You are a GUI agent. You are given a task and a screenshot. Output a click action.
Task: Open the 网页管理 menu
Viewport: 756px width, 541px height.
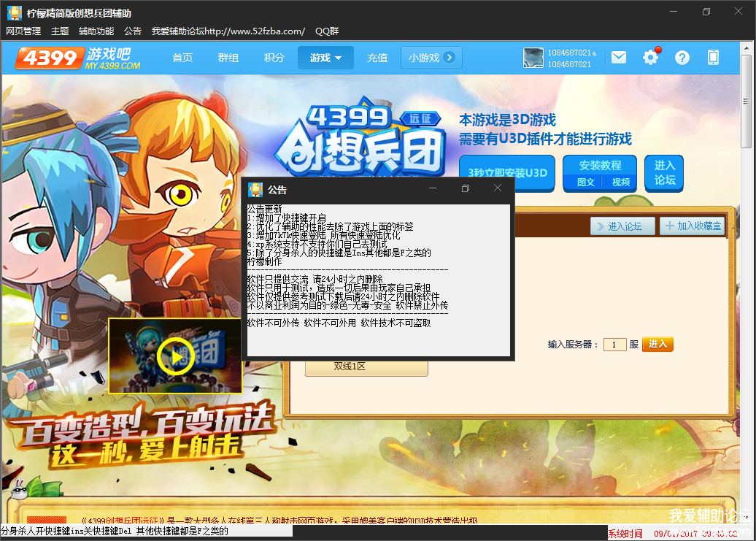23,31
